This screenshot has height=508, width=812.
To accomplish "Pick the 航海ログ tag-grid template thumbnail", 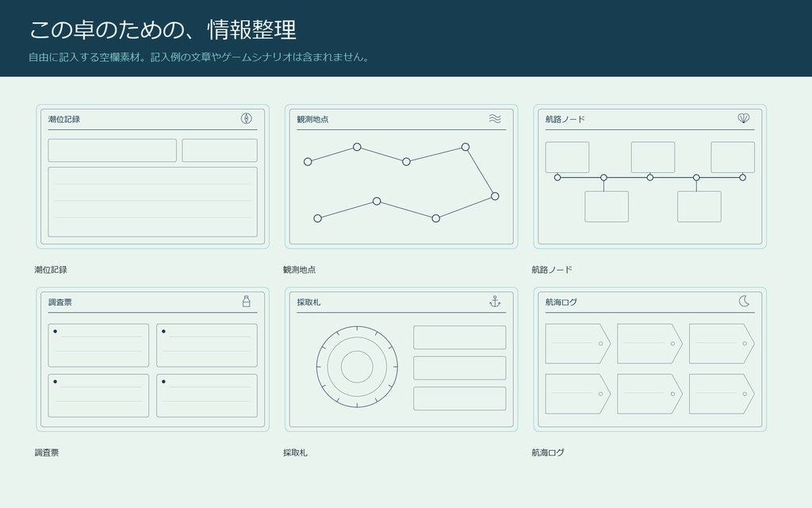I will pos(650,360).
